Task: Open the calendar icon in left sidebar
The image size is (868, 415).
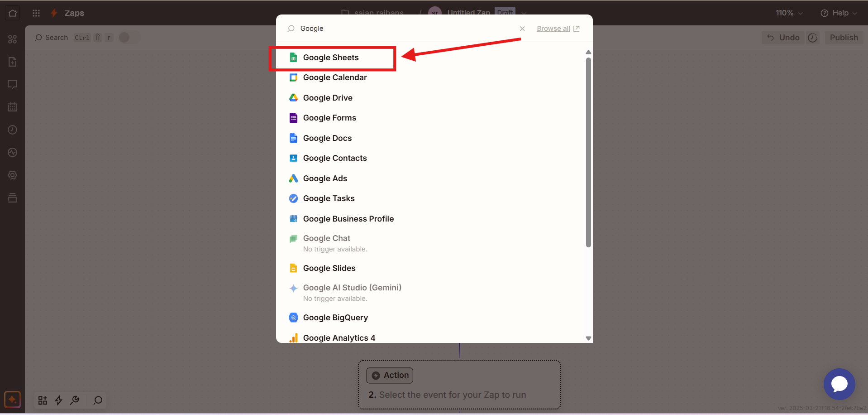Action: (12, 107)
